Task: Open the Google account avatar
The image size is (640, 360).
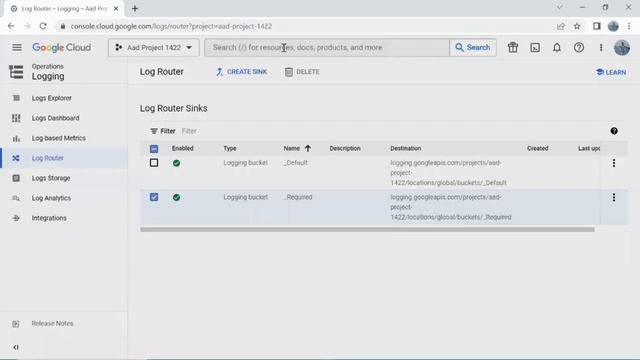Action: coord(622,47)
